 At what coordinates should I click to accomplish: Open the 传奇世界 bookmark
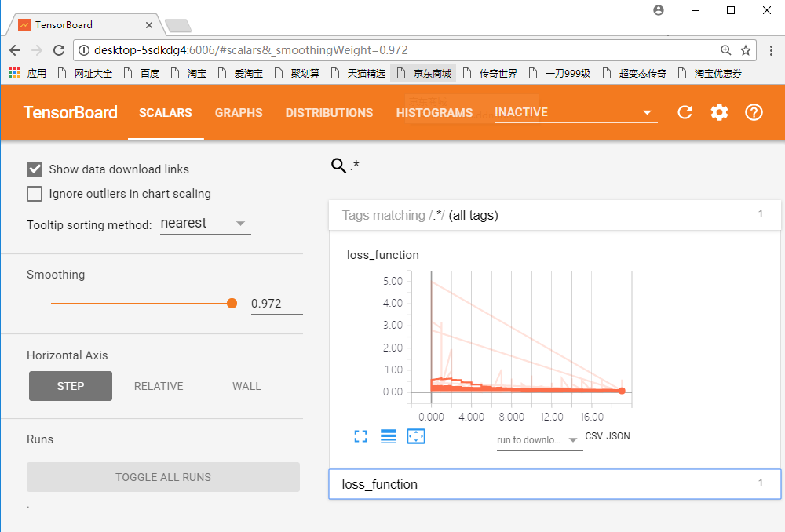(491, 74)
